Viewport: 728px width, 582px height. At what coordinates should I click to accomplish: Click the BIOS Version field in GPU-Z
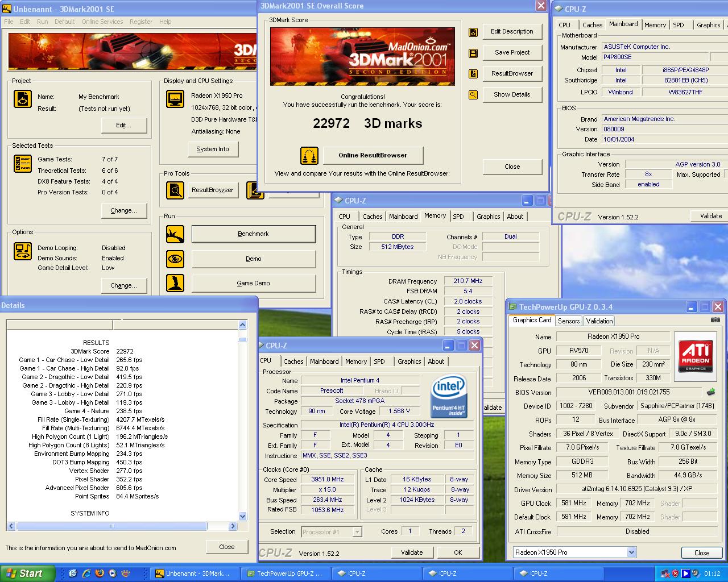point(628,392)
